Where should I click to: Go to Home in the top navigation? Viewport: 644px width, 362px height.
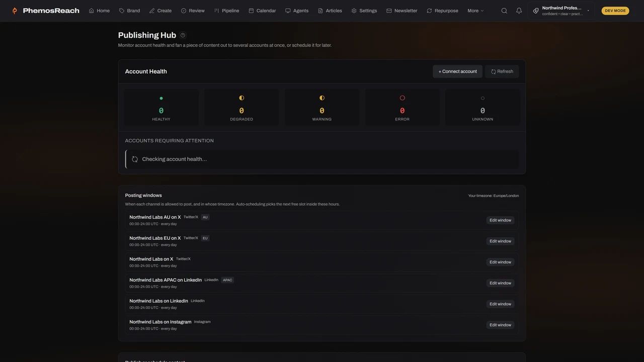[x=99, y=11]
